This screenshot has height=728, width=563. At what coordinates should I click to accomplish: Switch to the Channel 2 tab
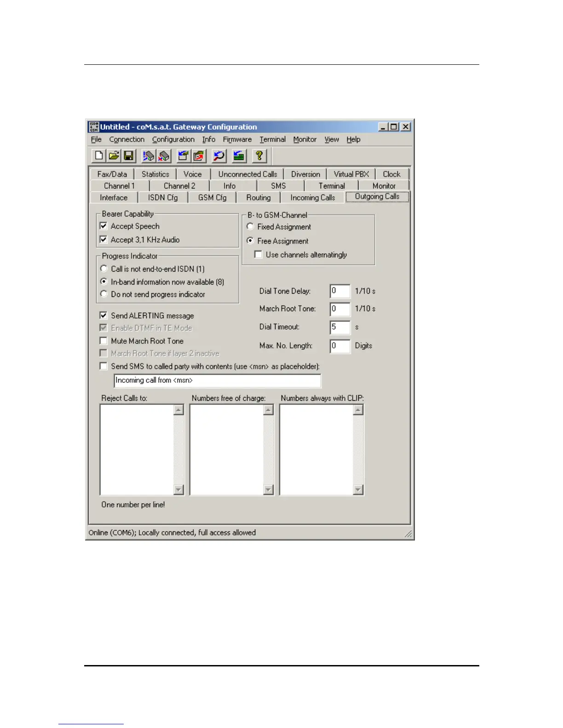(180, 186)
